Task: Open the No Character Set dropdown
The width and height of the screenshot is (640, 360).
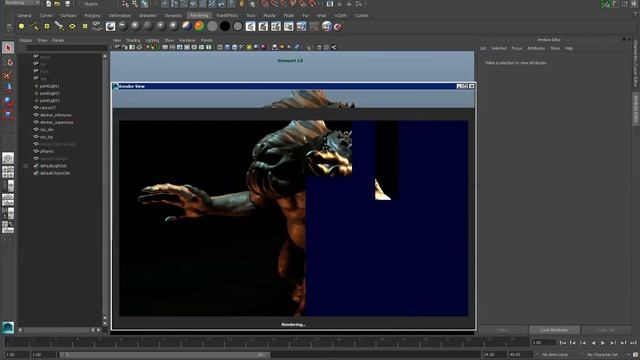Action: (x=602, y=355)
